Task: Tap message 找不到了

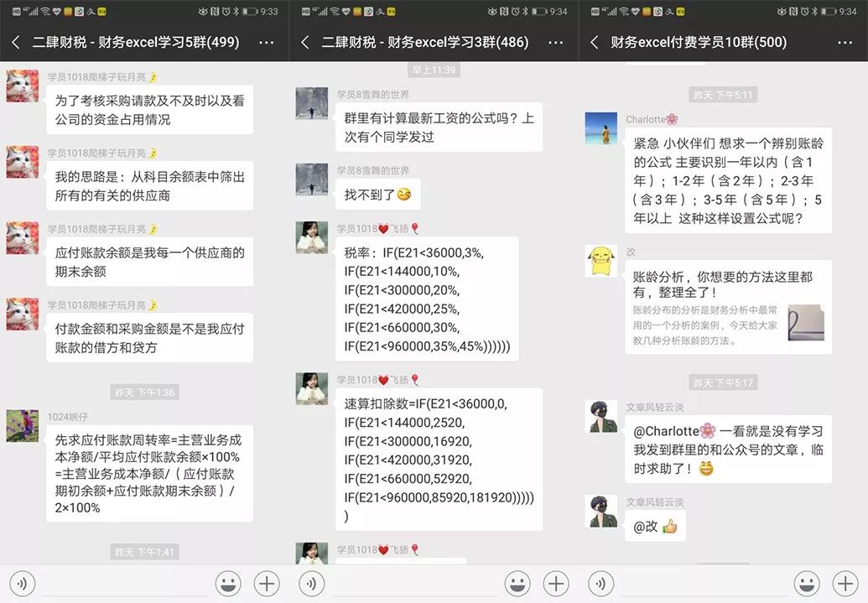Action: click(x=378, y=195)
